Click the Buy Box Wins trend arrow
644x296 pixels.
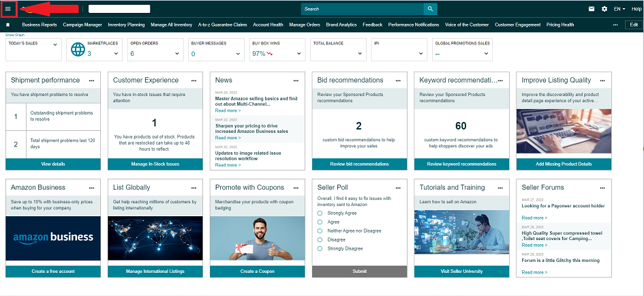pyautogui.click(x=269, y=53)
